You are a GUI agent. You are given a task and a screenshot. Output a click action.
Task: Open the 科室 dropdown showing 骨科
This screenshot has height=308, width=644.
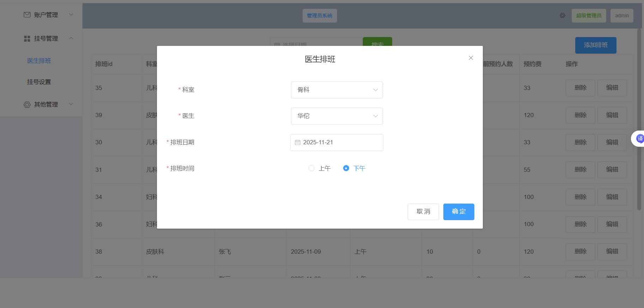[x=336, y=90]
